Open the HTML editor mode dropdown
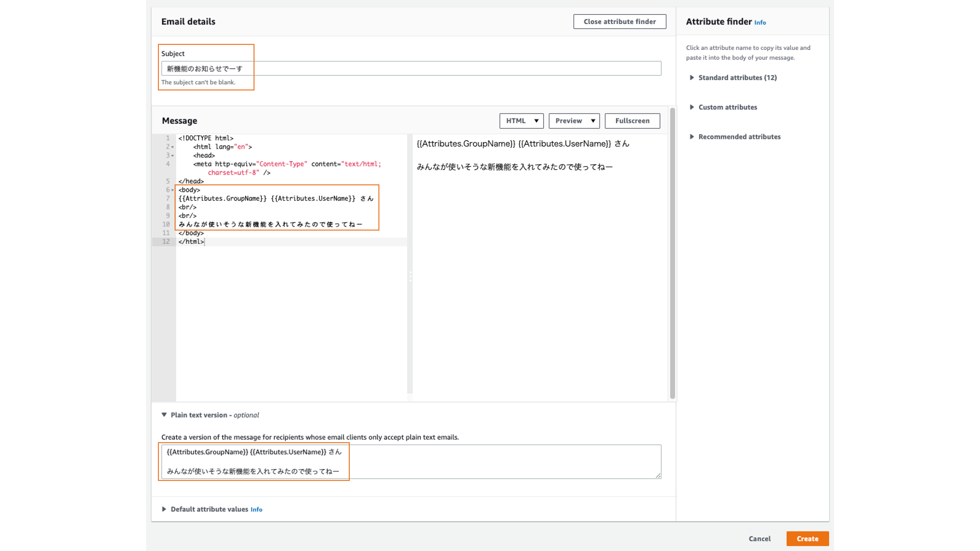 (x=521, y=120)
